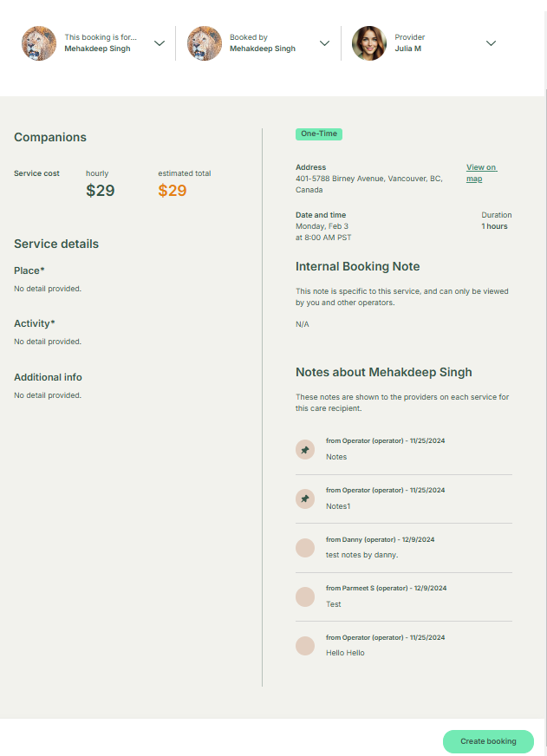Click the Booked by Mehakdeep Singh name

262,49
